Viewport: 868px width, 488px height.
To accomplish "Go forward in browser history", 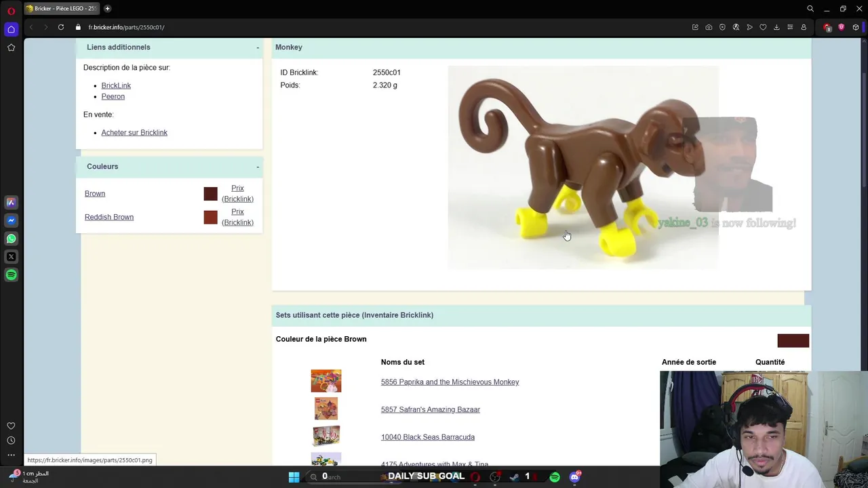I will (x=45, y=27).
